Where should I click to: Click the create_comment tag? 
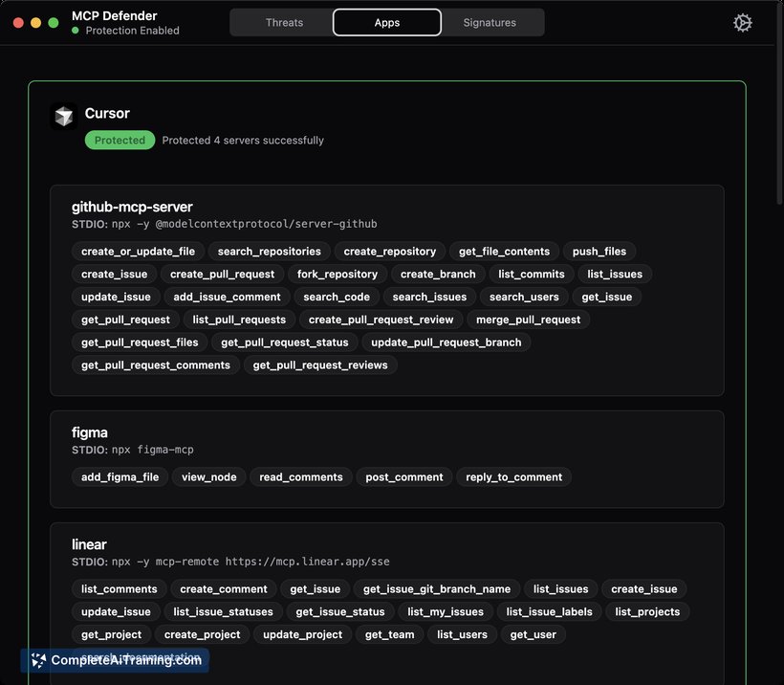(224, 589)
